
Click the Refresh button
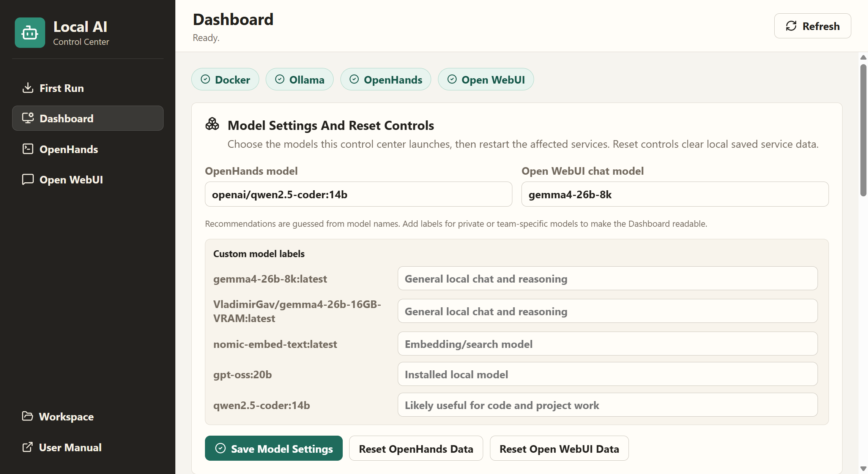click(813, 26)
